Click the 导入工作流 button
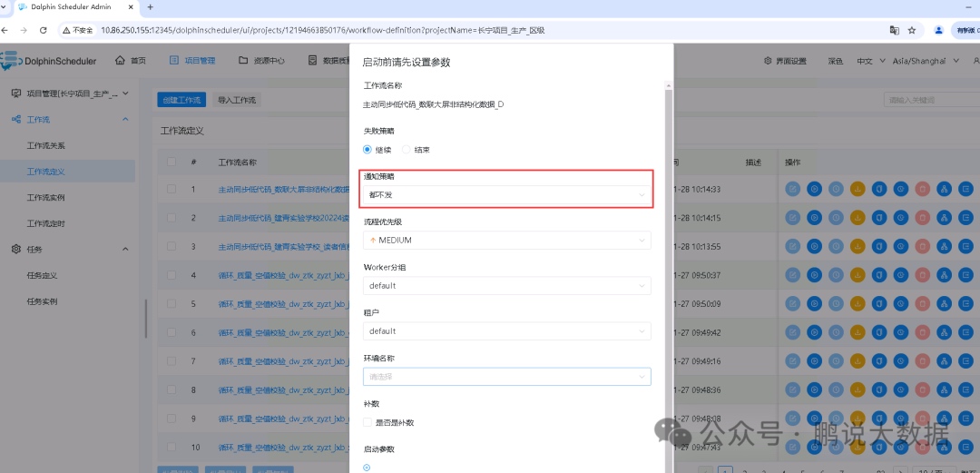980x473 pixels. tap(236, 100)
